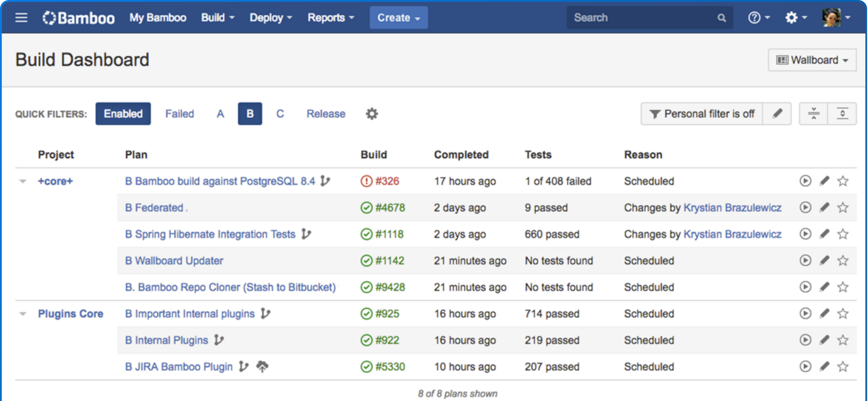Image resolution: width=868 pixels, height=401 pixels.
Task: Star the PostgreSQL 8.4 build plan
Action: (x=843, y=181)
